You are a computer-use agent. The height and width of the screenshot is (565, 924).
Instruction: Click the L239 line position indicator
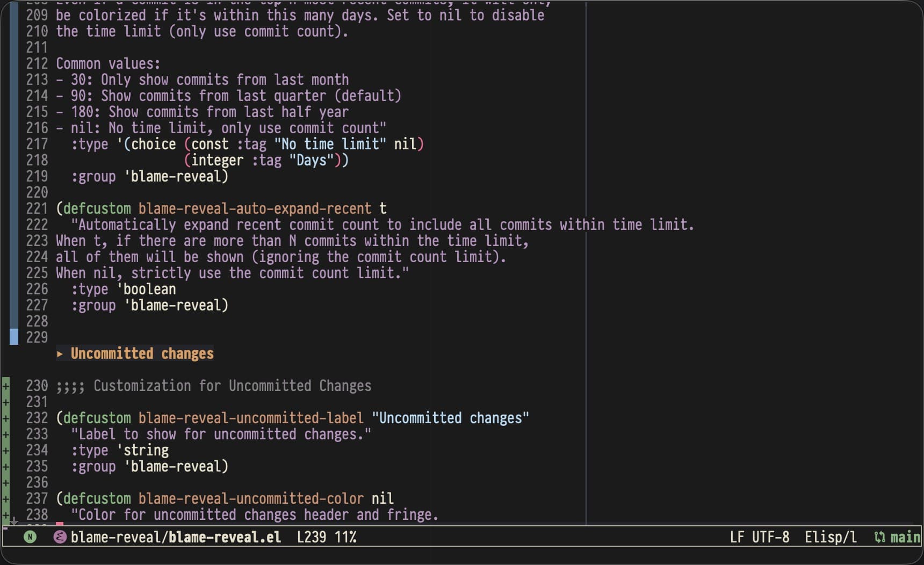point(311,537)
